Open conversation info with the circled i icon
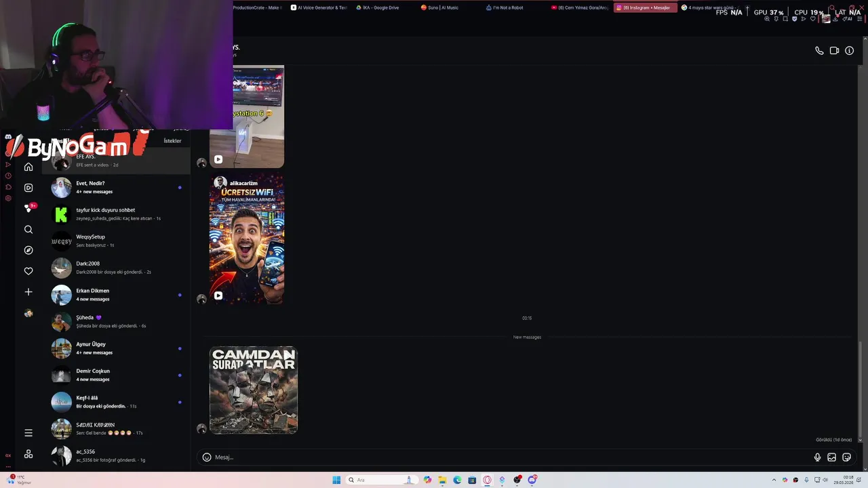 [x=849, y=51]
